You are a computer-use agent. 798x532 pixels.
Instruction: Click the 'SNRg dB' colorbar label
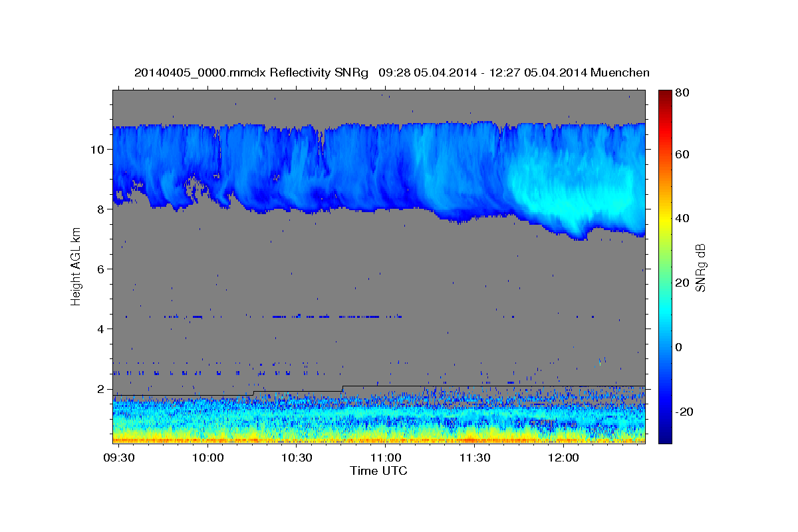coord(700,267)
